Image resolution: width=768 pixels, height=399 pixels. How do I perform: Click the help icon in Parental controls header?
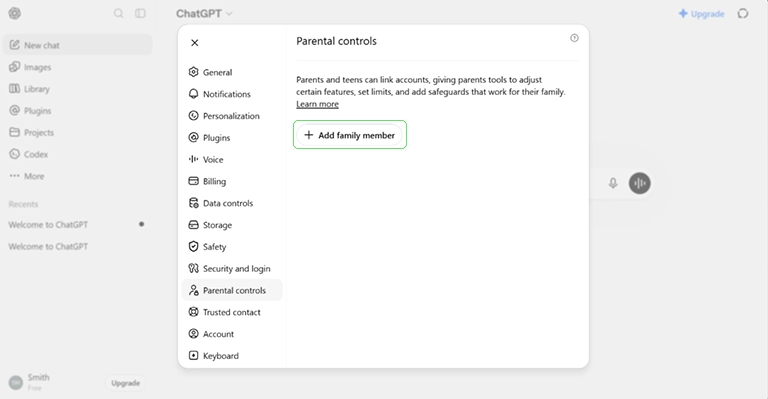(574, 38)
